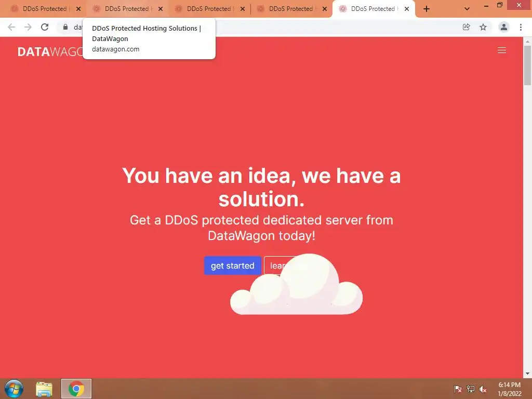532x399 pixels.
Task: Click the 'Get a DDoS protected dedicated server' subtitle
Action: coord(261,228)
